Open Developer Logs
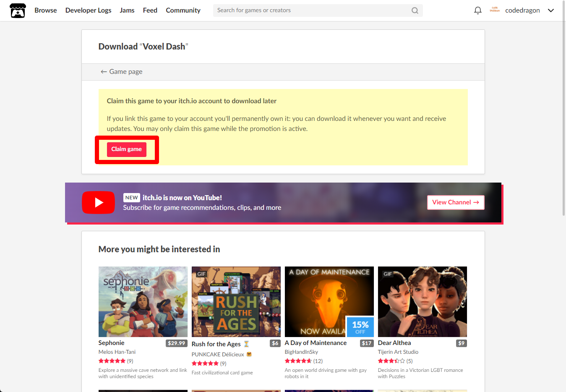The width and height of the screenshot is (566, 392). point(89,10)
